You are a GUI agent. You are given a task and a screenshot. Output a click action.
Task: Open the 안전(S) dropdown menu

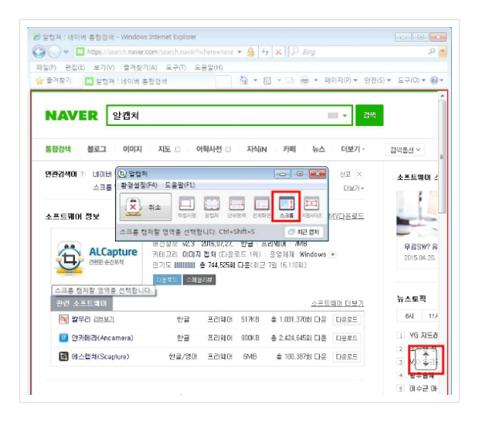[377, 80]
